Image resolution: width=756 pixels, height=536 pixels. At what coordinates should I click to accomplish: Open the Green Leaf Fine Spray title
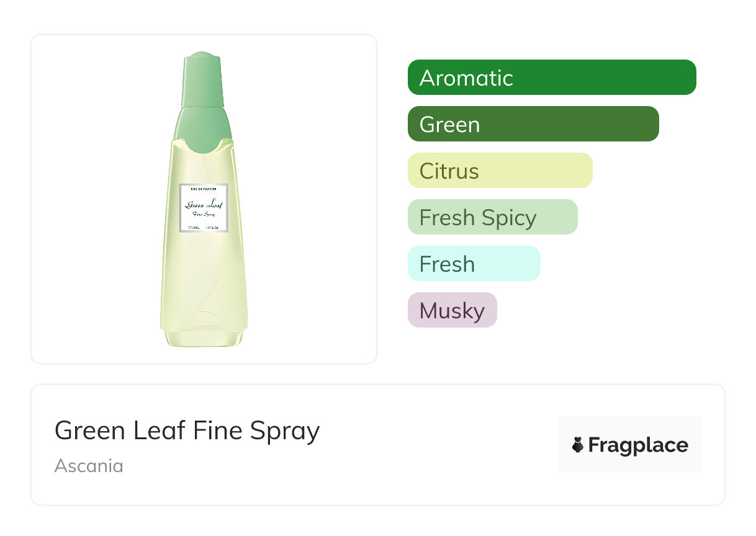[x=187, y=431]
